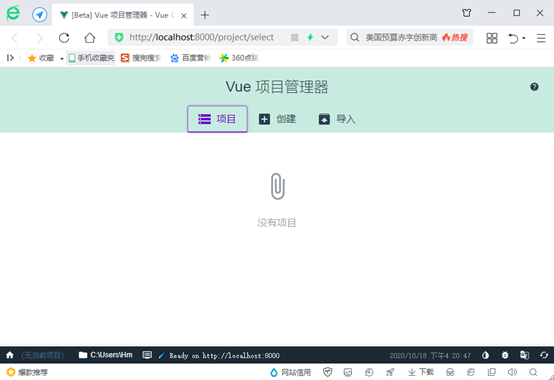This screenshot has height=380, width=554.
Task: Expand the 收藏 bookmarks dropdown arrow
Action: (61, 58)
